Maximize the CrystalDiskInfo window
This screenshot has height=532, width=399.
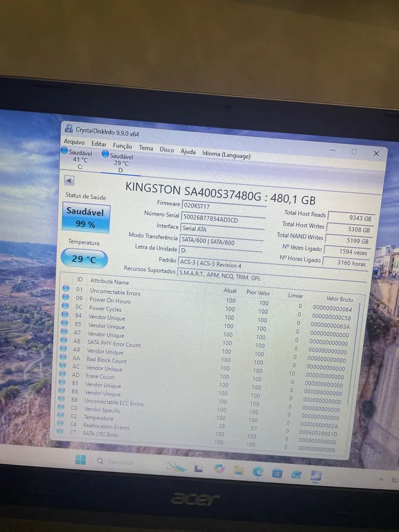[x=354, y=151]
